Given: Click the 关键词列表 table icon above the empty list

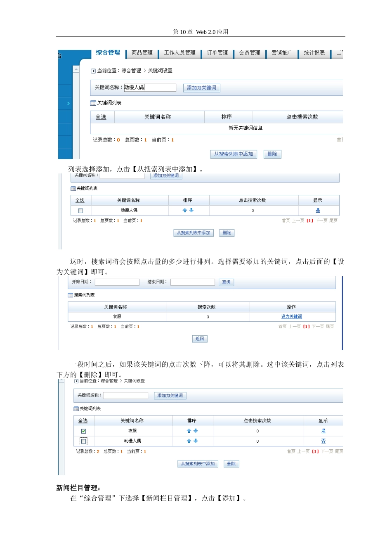Looking at the screenshot, I should tap(93, 103).
